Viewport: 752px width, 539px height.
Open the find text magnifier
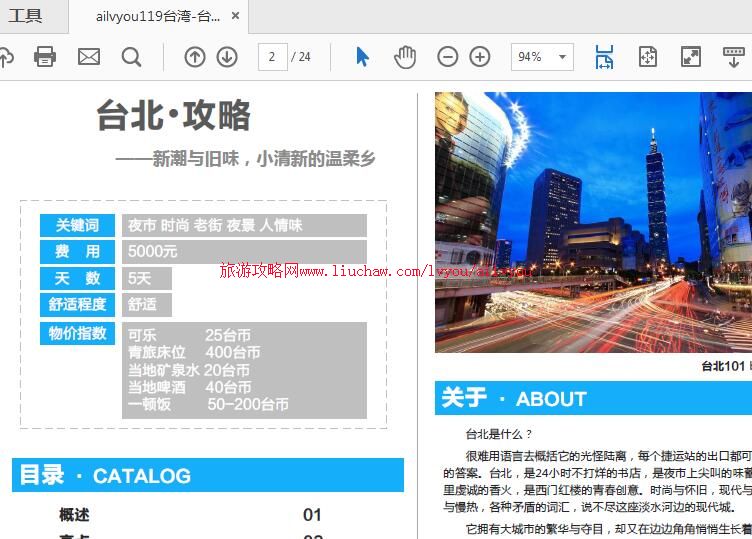[x=131, y=57]
